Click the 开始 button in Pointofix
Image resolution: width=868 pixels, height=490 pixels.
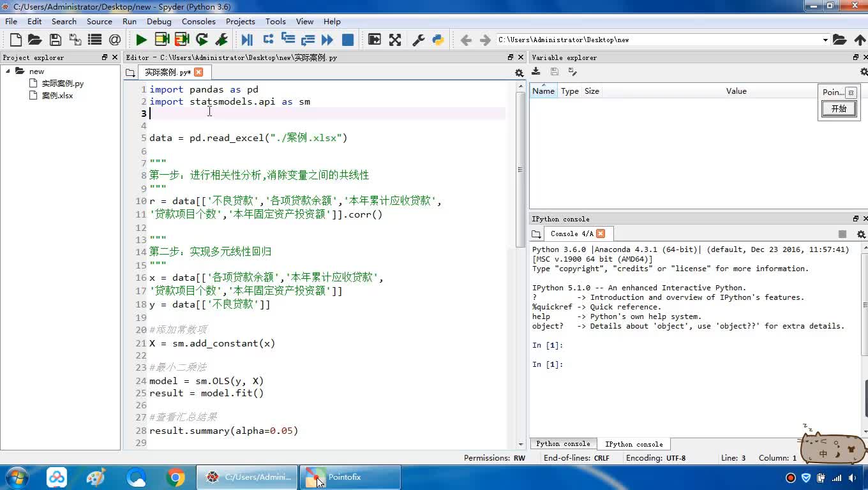(x=838, y=109)
